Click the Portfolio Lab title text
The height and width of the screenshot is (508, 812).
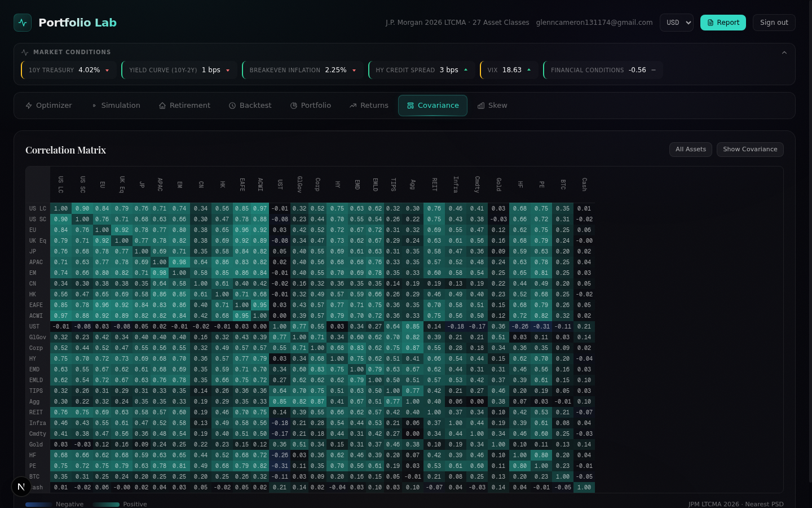tap(77, 23)
